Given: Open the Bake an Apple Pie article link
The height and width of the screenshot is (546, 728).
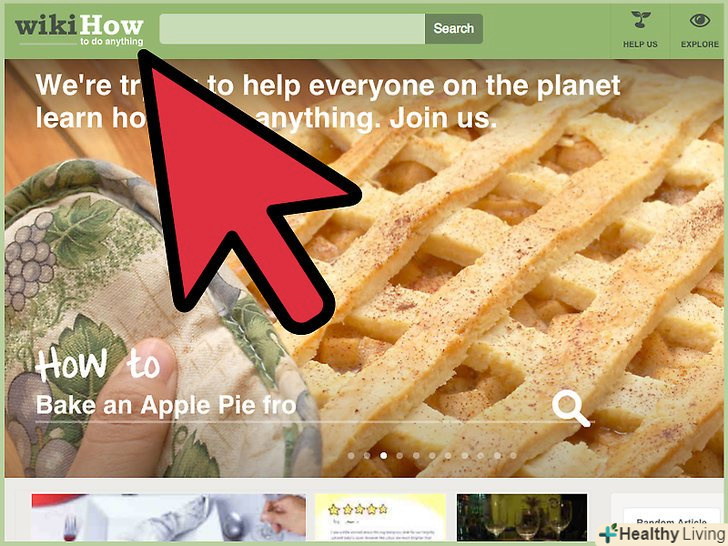Looking at the screenshot, I should coord(166,405).
